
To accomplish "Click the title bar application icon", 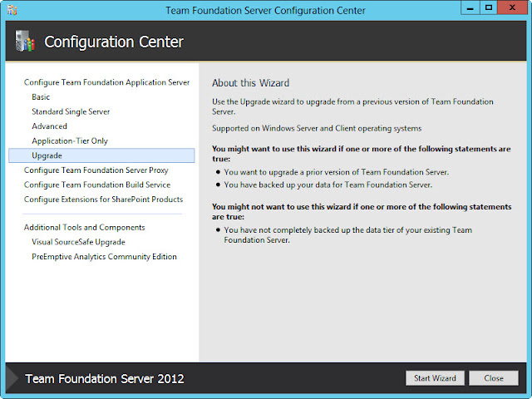I will [x=12, y=10].
